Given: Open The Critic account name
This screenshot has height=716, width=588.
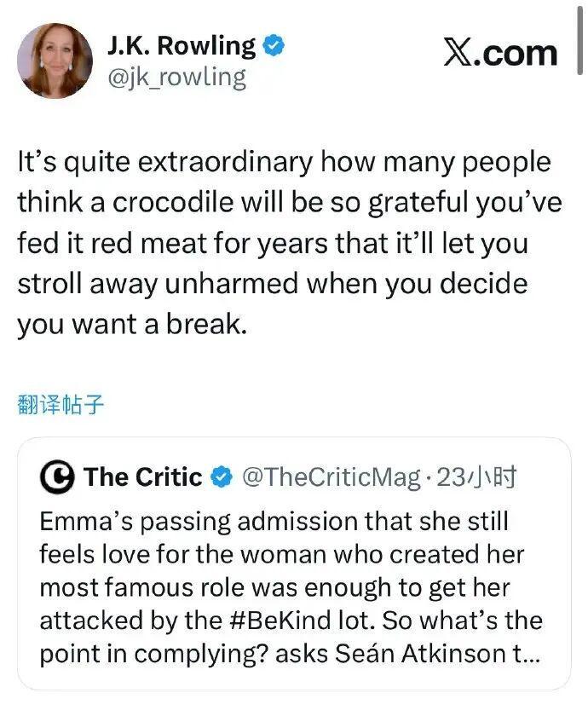Looking at the screenshot, I should (142, 477).
